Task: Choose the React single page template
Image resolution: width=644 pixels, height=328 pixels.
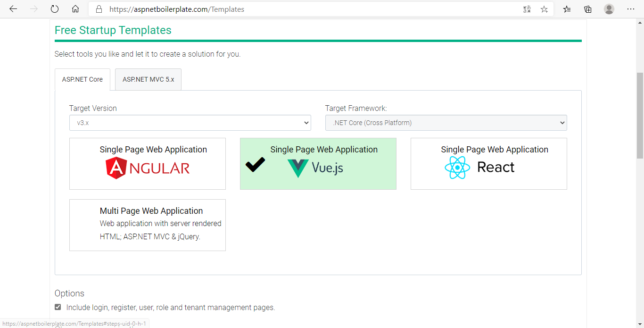Action: coord(489,164)
